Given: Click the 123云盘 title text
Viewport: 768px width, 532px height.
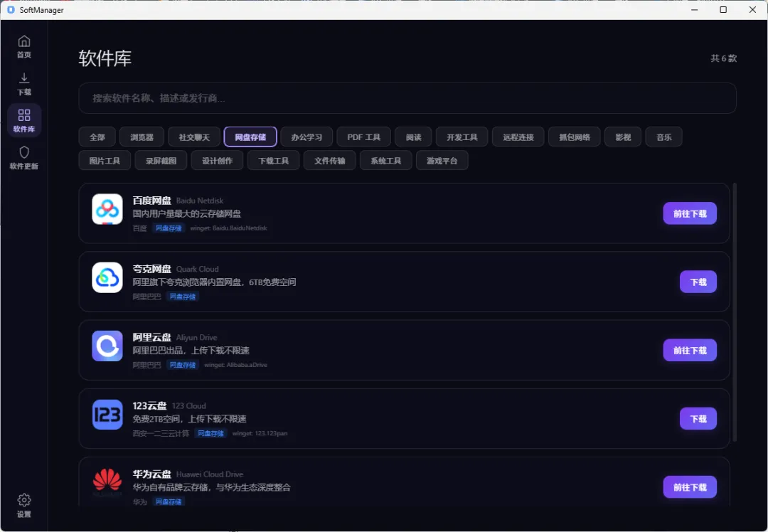Looking at the screenshot, I should 149,405.
